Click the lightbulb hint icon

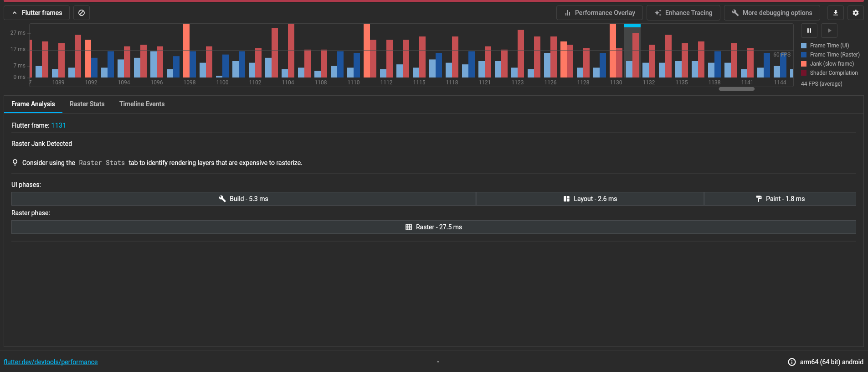click(x=15, y=163)
